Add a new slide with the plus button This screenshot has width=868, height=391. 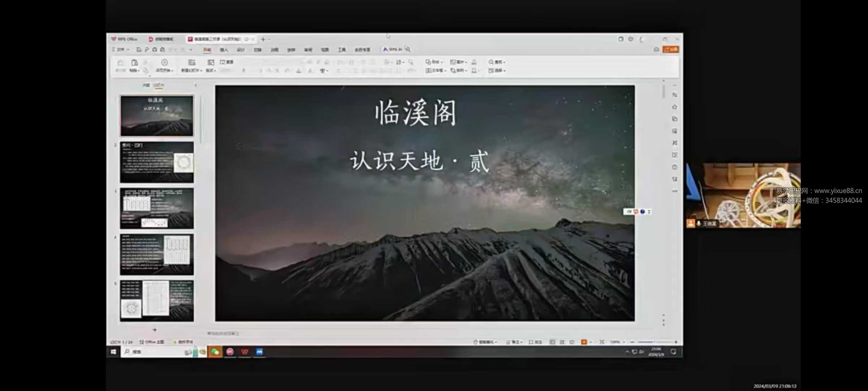click(x=155, y=329)
